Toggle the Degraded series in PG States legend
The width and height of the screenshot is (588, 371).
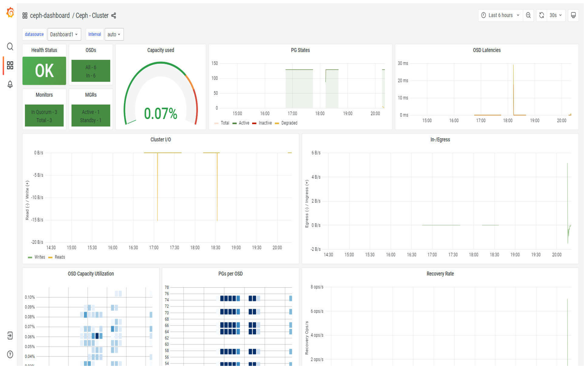click(289, 123)
